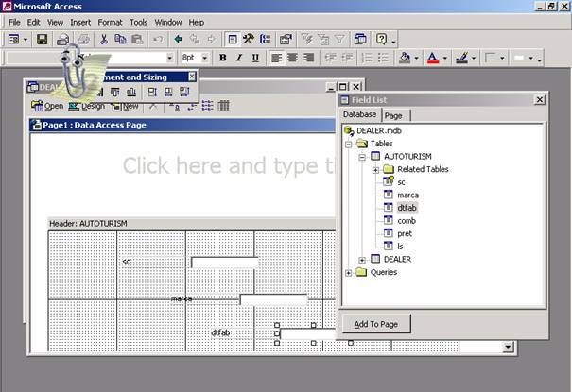Screen dimensions: 572x392
Task: Click the Toolbox hammer and wrench icon
Action: click(249, 40)
